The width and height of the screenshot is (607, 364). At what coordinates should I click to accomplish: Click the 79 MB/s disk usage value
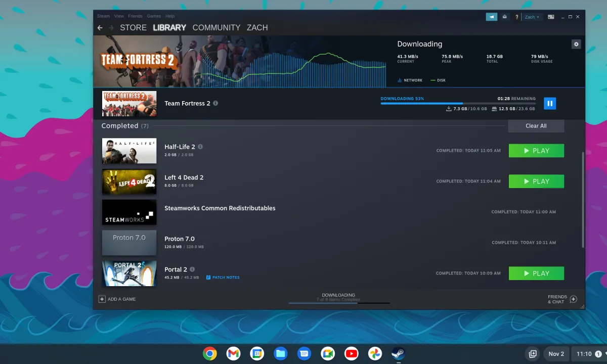[540, 57]
